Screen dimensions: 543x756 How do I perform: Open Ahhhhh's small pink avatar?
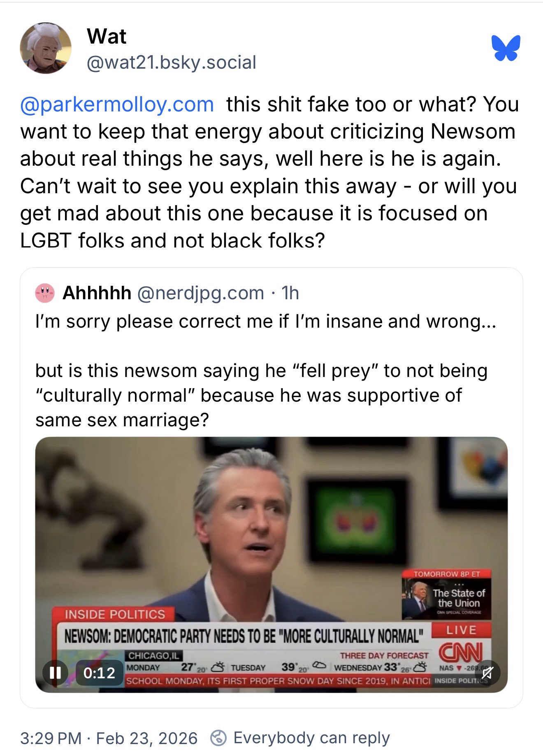coord(45,293)
